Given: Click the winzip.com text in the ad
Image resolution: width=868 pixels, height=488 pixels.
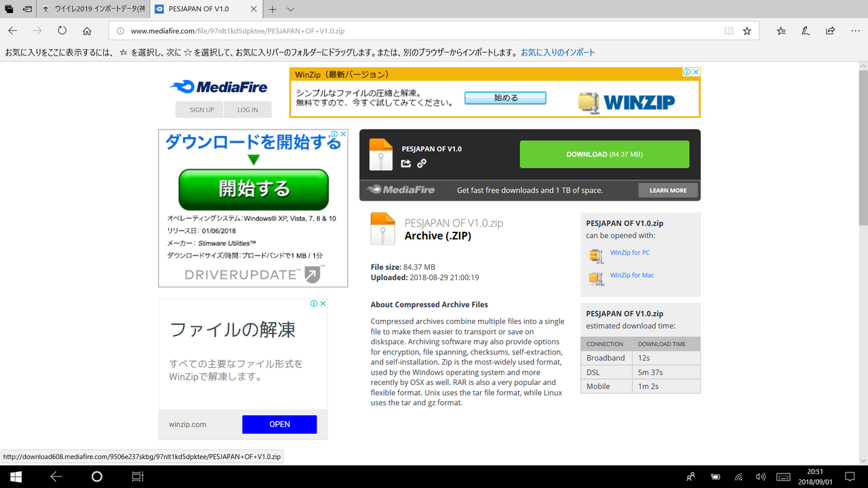Looking at the screenshot, I should [x=188, y=424].
